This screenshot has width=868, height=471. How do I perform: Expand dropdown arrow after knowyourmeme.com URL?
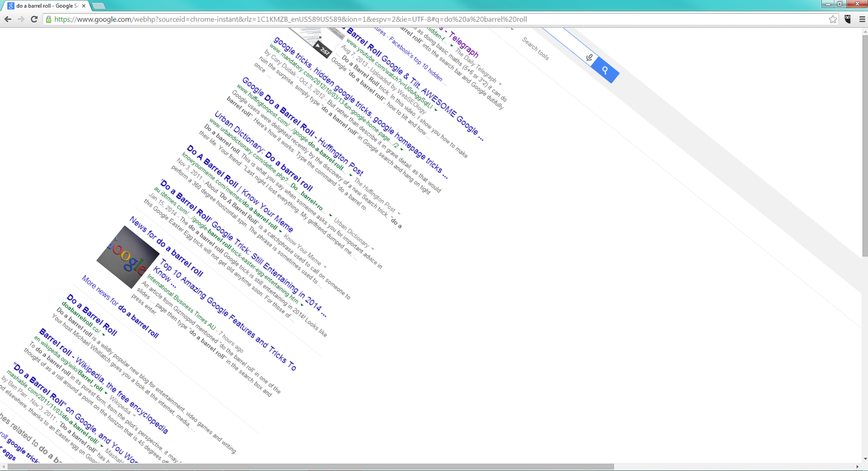[x=280, y=230]
